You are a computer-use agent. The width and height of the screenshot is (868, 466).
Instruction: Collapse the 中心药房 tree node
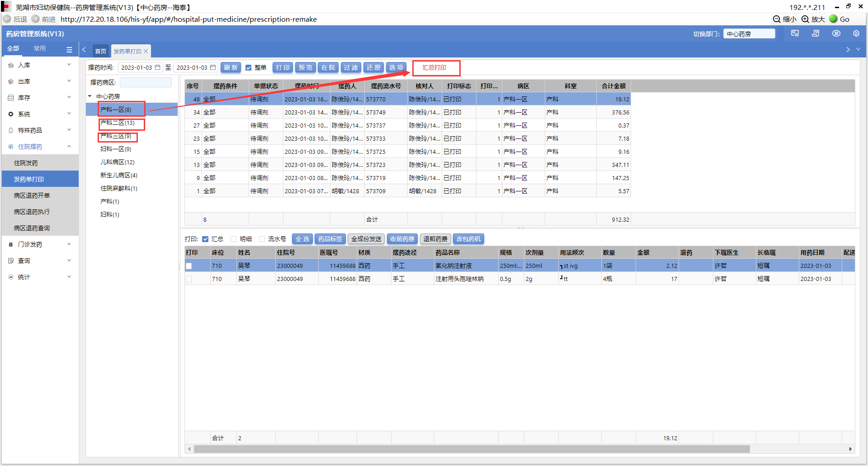tap(90, 96)
